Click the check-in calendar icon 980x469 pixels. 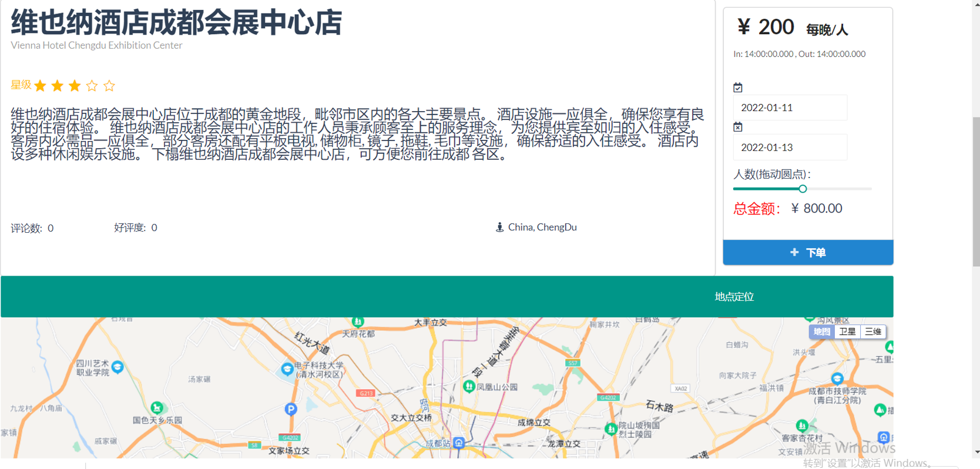click(x=738, y=88)
